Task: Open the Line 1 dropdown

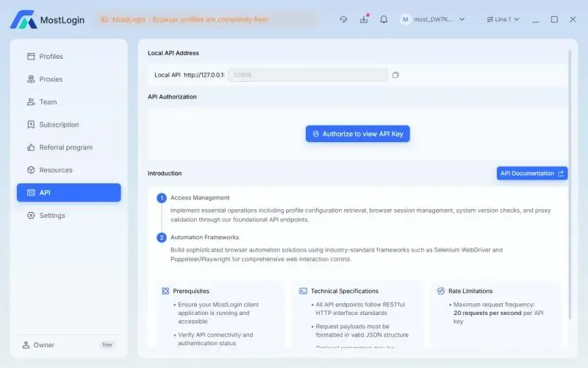Action: 503,19
